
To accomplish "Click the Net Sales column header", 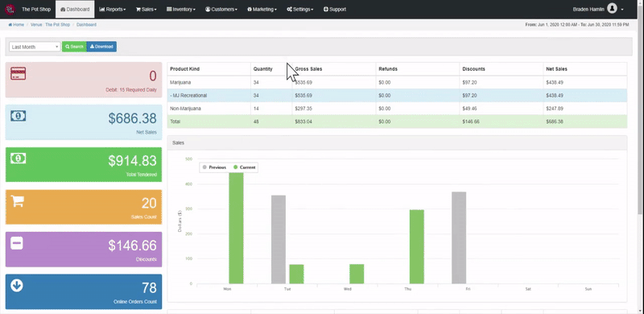I will [x=556, y=69].
